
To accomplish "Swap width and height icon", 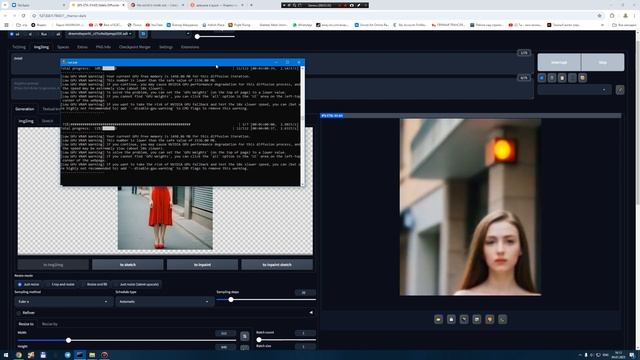I will click(244, 336).
